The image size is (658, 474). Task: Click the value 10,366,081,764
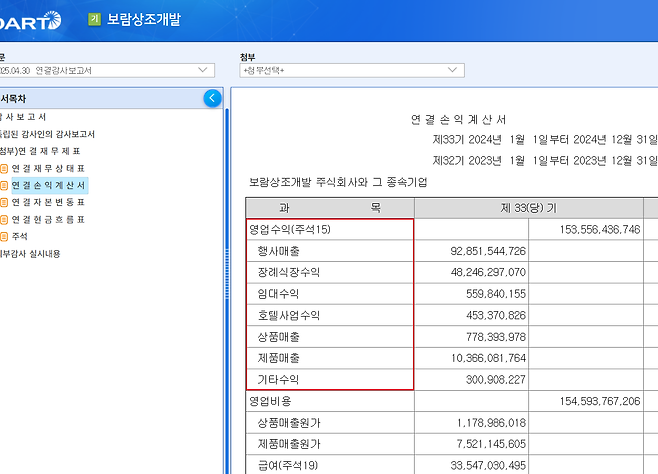click(x=488, y=358)
